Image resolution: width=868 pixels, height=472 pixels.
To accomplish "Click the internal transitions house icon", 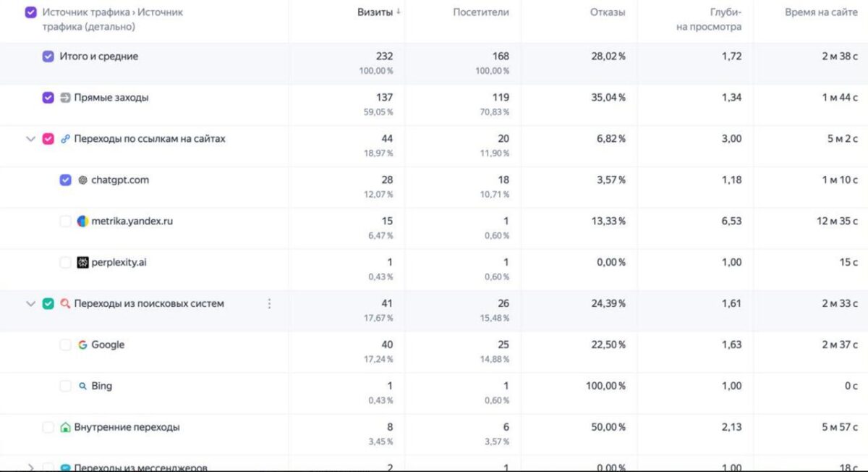I will pos(65,428).
